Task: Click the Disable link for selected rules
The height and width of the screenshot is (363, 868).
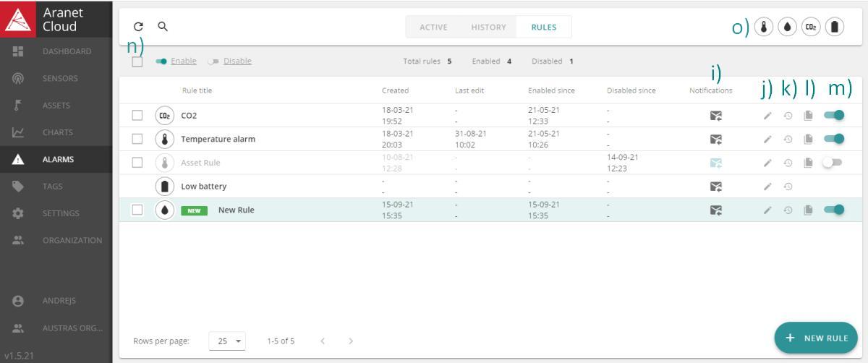Action: point(237,61)
